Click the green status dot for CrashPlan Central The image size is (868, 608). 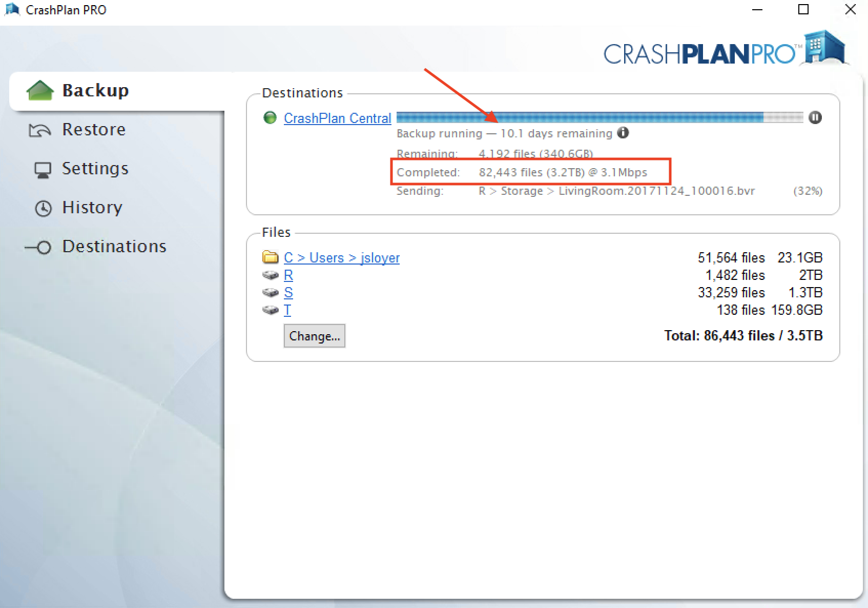click(x=270, y=118)
